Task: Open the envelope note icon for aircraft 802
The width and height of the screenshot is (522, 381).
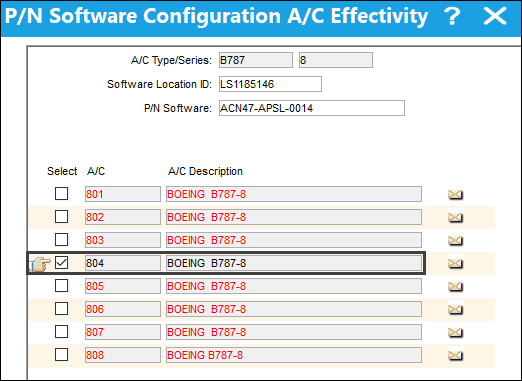Action: pos(455,217)
